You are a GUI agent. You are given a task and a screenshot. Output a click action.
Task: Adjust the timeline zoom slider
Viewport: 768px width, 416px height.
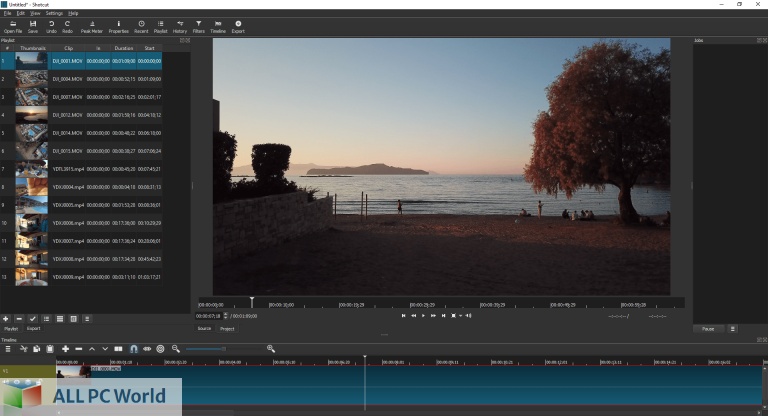click(222, 349)
